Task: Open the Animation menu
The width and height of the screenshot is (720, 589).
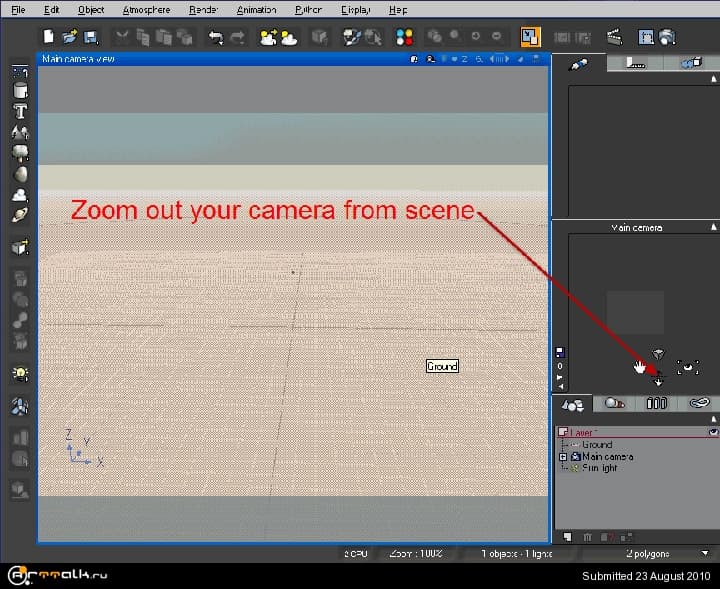Action: [257, 9]
